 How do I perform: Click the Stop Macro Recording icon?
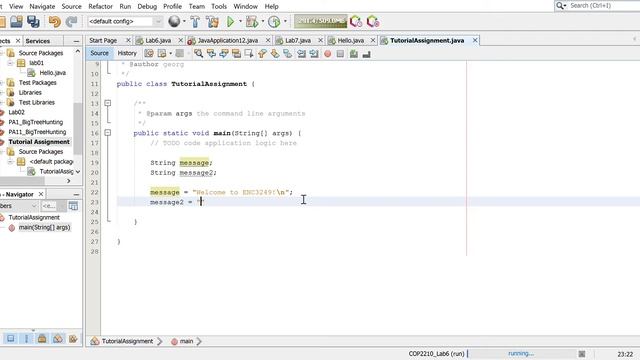340,54
